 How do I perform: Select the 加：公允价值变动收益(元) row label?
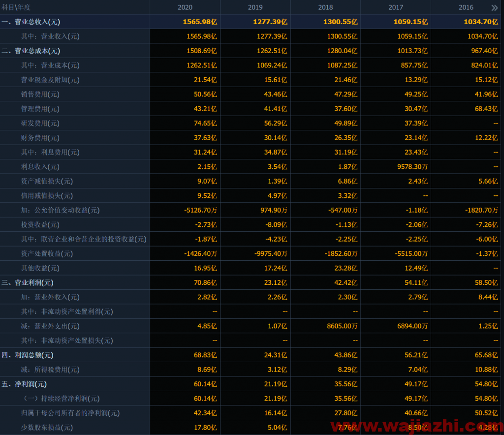pyautogui.click(x=61, y=210)
